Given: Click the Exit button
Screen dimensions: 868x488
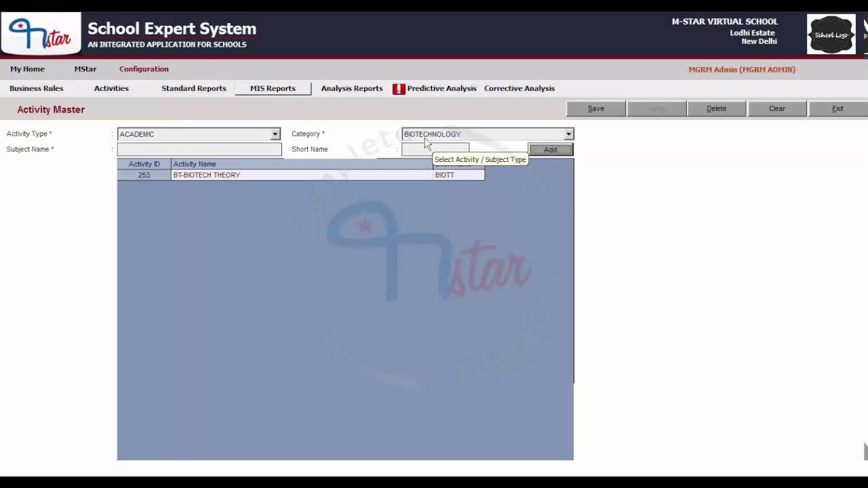Looking at the screenshot, I should point(838,108).
